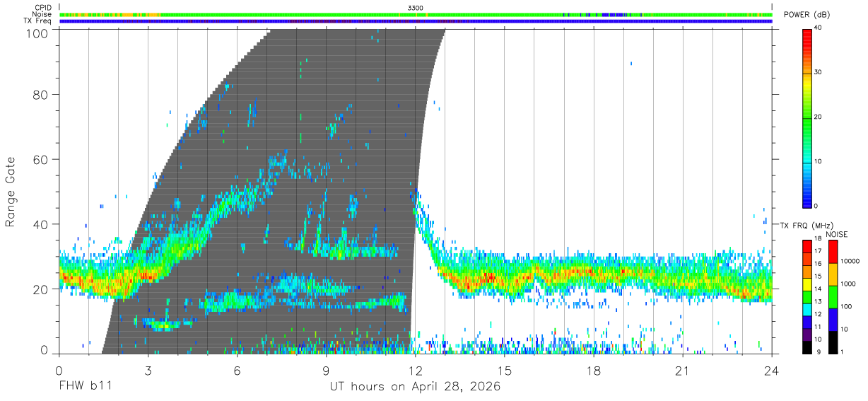Click the 21 tick label on UT hours axis

[683, 370]
